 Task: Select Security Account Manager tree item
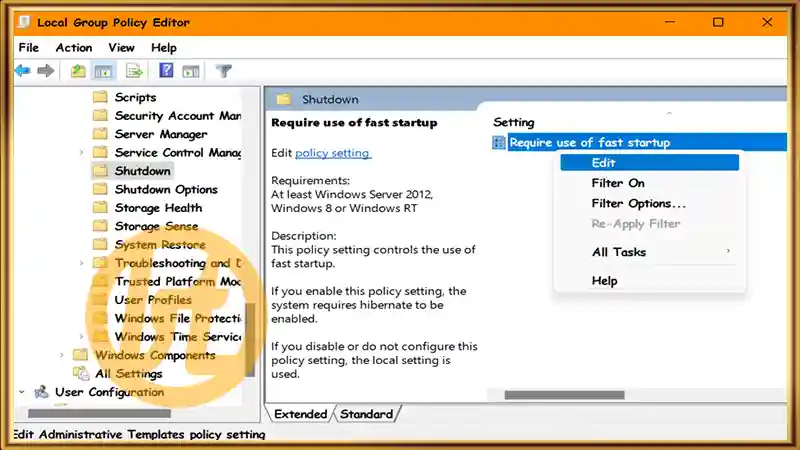coord(178,115)
